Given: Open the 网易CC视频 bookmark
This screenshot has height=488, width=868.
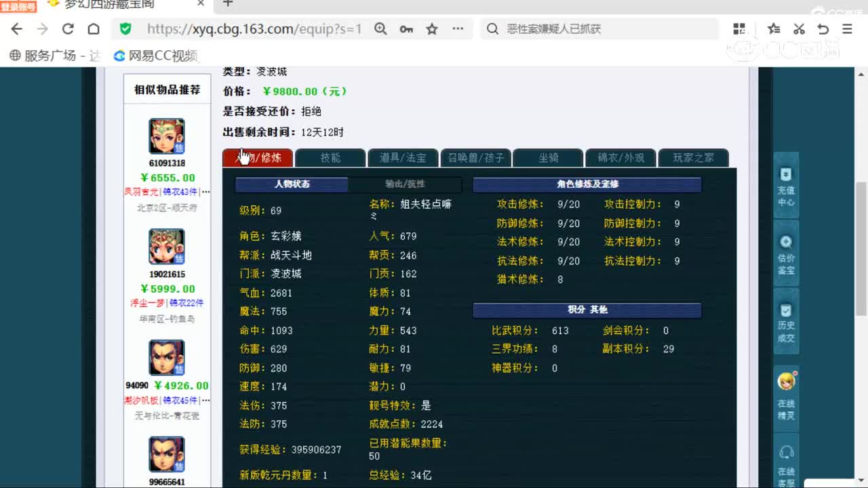Looking at the screenshot, I should pos(155,56).
